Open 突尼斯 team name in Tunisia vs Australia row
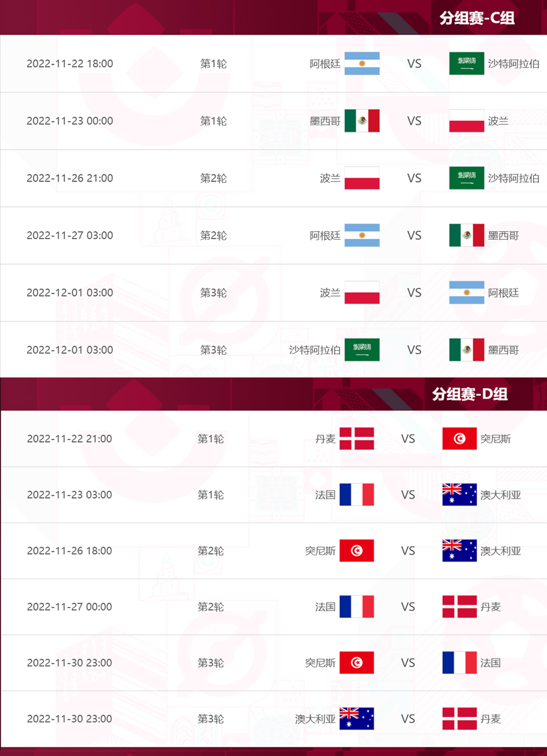 (320, 551)
